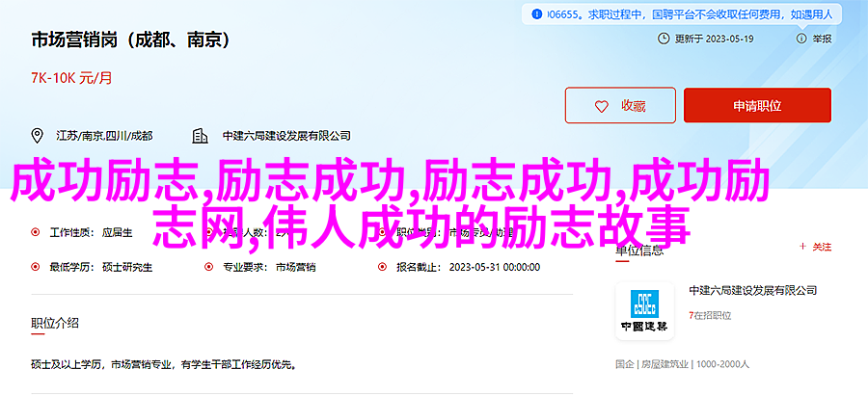Click the building icon before the company name

click(x=200, y=136)
